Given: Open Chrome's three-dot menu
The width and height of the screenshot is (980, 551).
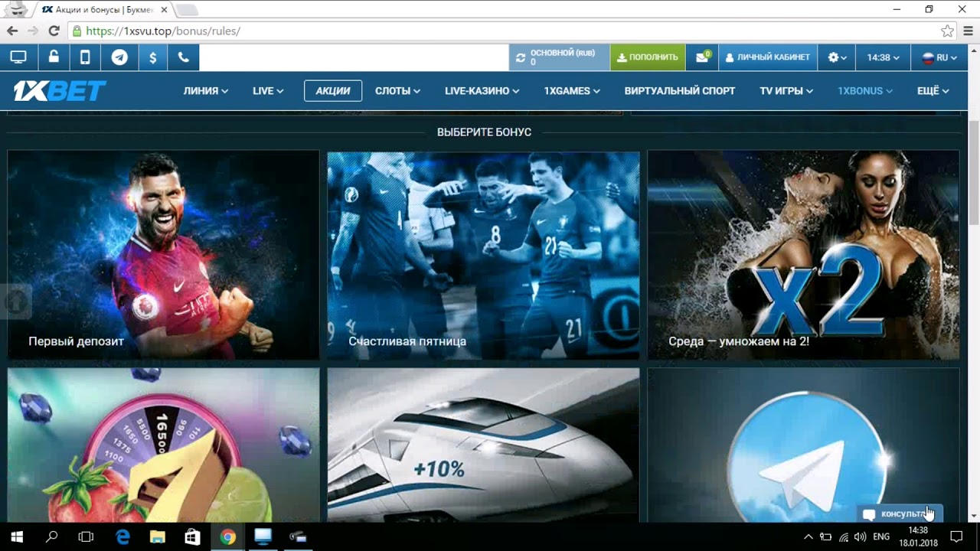Looking at the screenshot, I should [968, 31].
